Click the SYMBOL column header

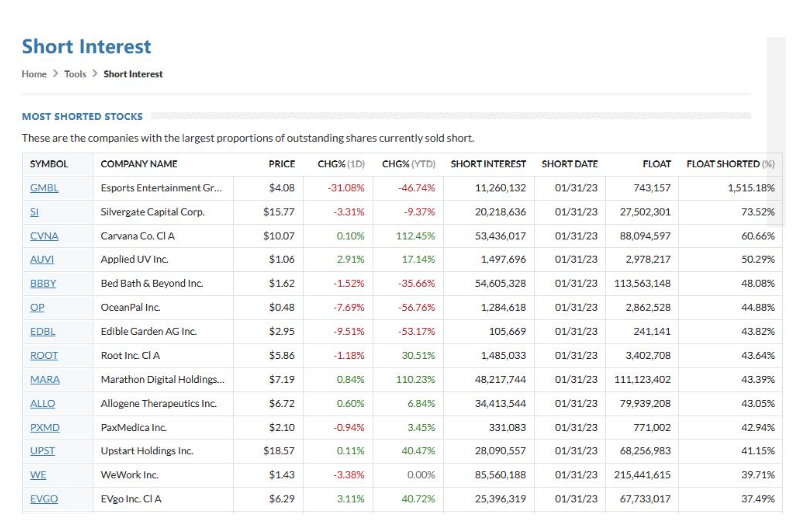click(x=49, y=164)
